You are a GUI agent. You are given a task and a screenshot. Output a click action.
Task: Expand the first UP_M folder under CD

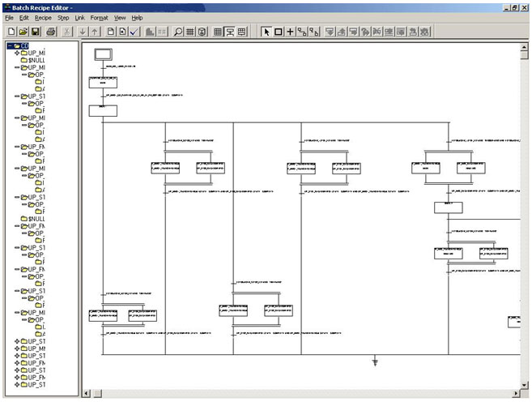pos(16,53)
